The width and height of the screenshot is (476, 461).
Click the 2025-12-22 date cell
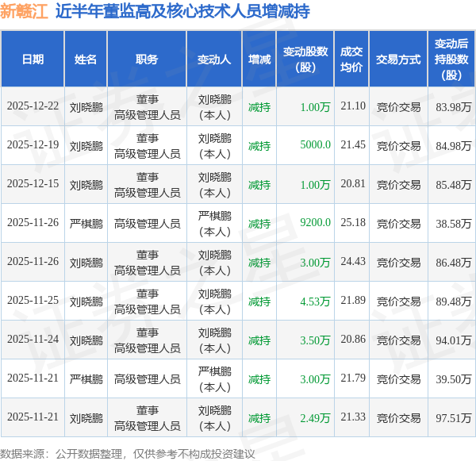point(33,106)
